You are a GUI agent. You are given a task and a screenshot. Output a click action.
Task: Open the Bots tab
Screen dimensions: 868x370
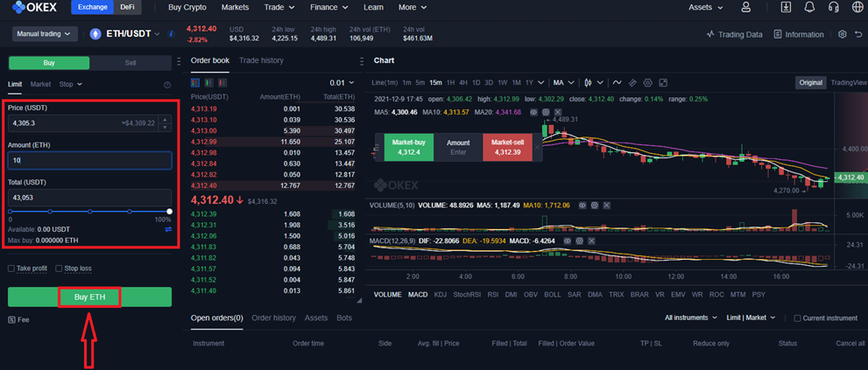coord(344,318)
